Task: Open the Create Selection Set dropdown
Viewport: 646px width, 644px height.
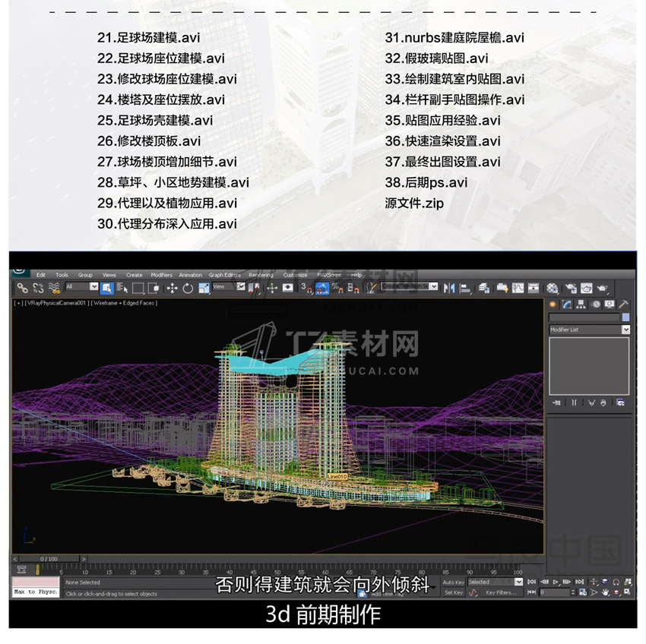Action: pyautogui.click(x=409, y=286)
